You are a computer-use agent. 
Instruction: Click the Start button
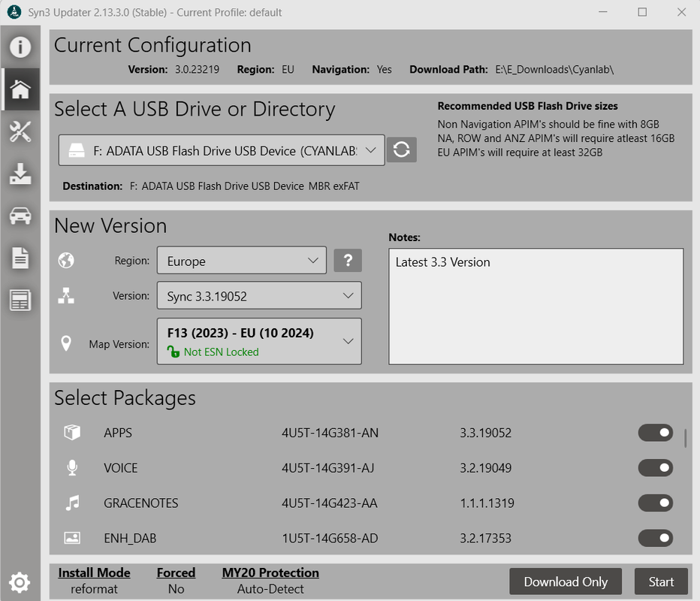(x=661, y=581)
